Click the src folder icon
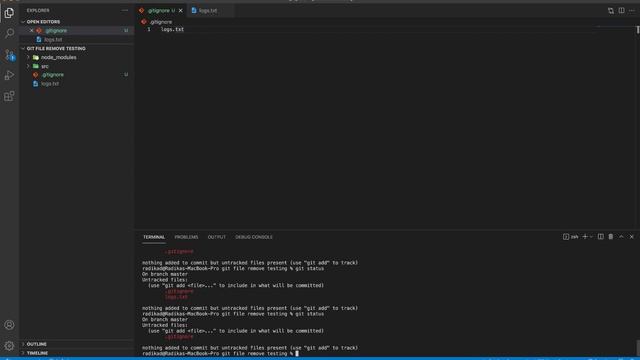 (x=36, y=66)
